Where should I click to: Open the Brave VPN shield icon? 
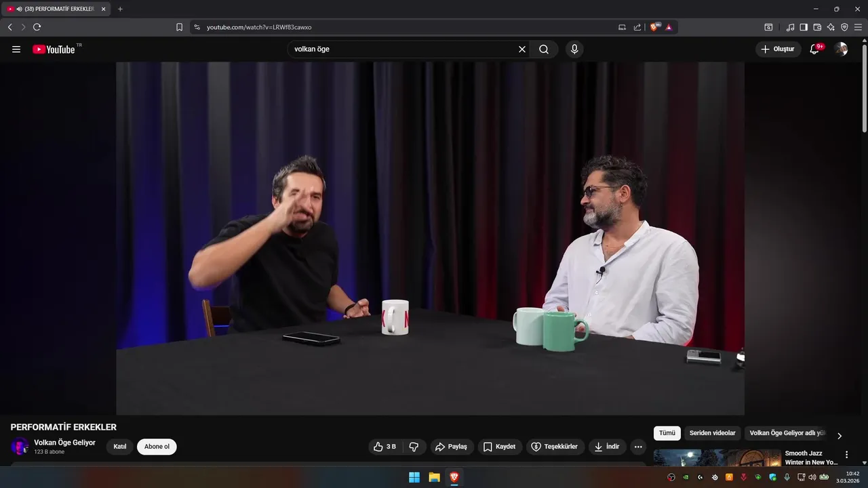pos(844,27)
